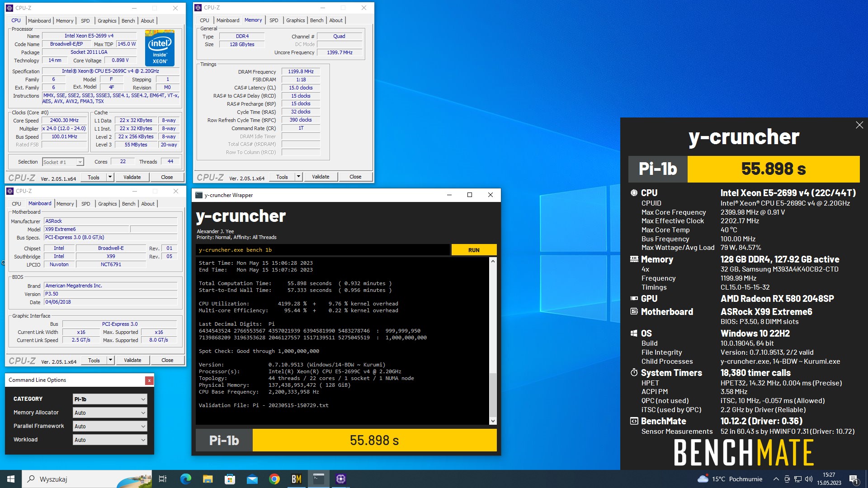
Task: Open the Memory Allocator dropdown
Action: point(110,413)
